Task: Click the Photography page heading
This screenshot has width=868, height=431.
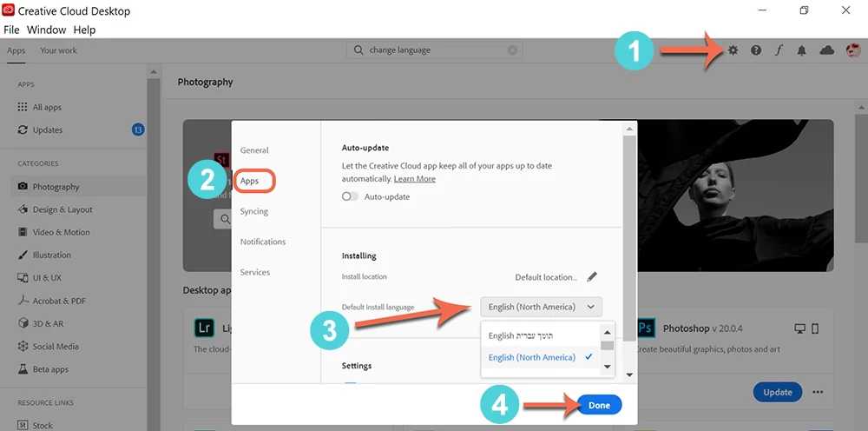Action: click(x=205, y=82)
